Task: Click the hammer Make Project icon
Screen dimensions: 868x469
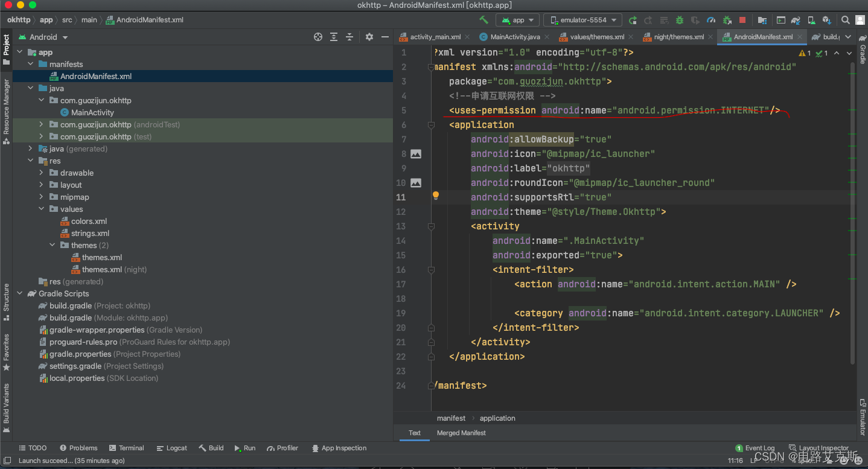Action: point(483,20)
